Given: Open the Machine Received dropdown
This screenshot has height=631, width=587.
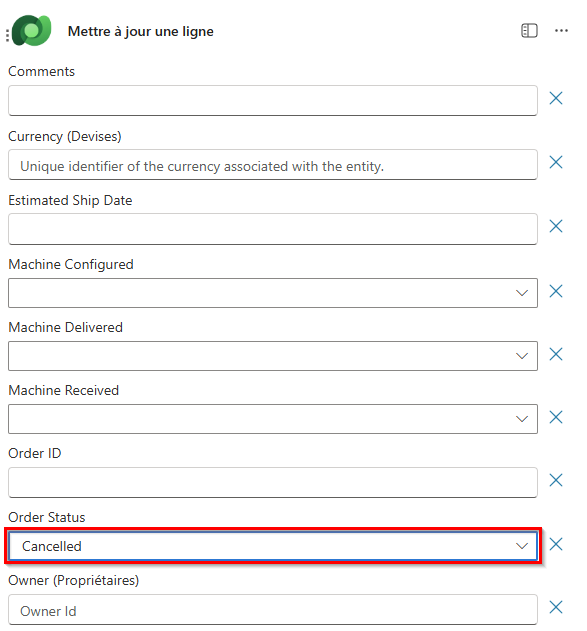Looking at the screenshot, I should tap(273, 419).
